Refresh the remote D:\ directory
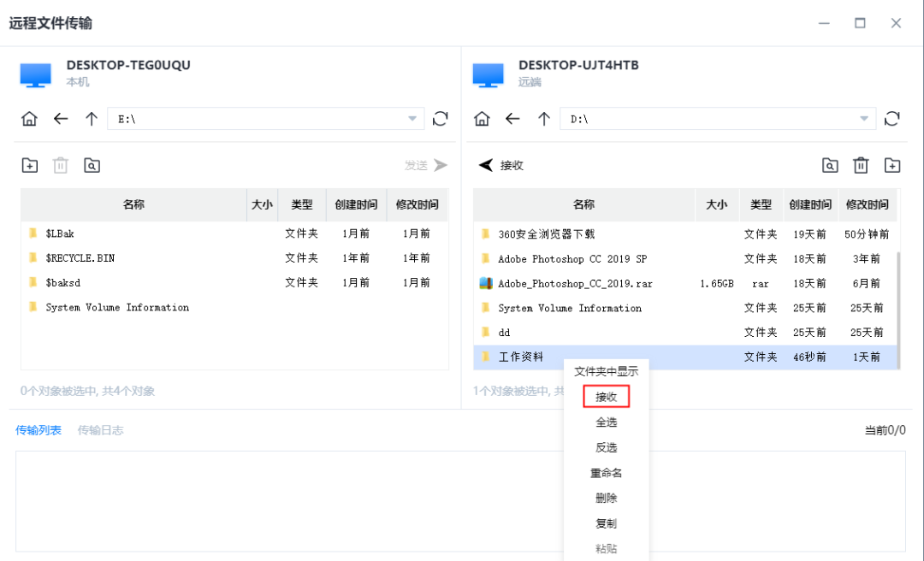Image resolution: width=924 pixels, height=561 pixels. [x=892, y=119]
